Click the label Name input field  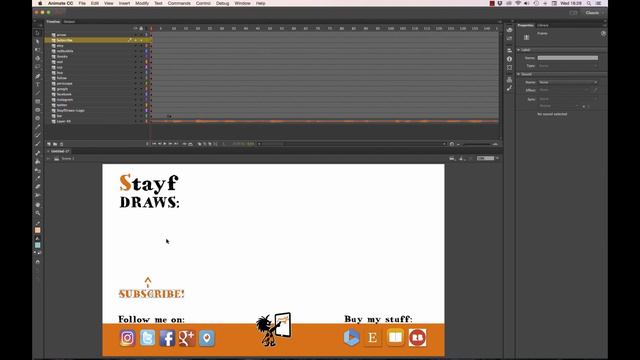click(x=568, y=58)
